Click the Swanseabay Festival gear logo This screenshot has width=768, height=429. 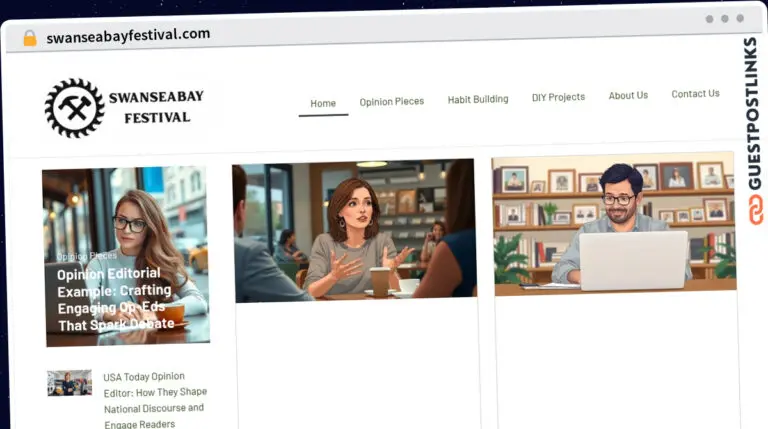[74, 108]
